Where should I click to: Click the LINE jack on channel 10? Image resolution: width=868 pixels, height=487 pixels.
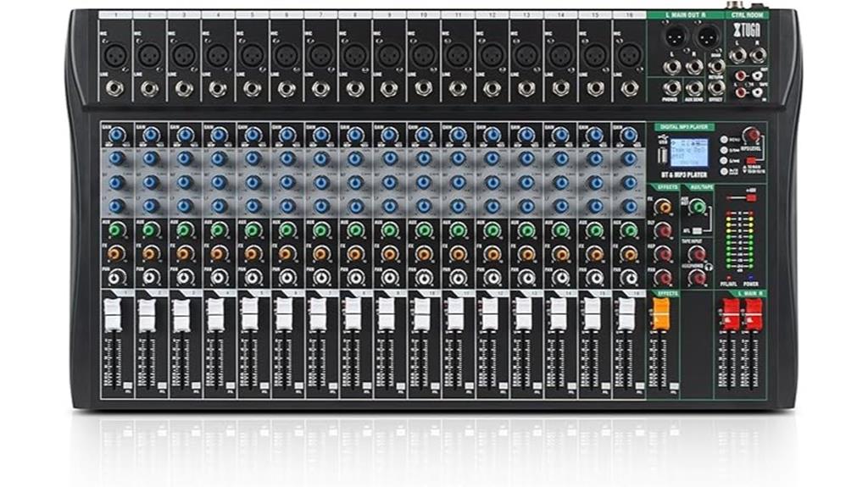[424, 89]
